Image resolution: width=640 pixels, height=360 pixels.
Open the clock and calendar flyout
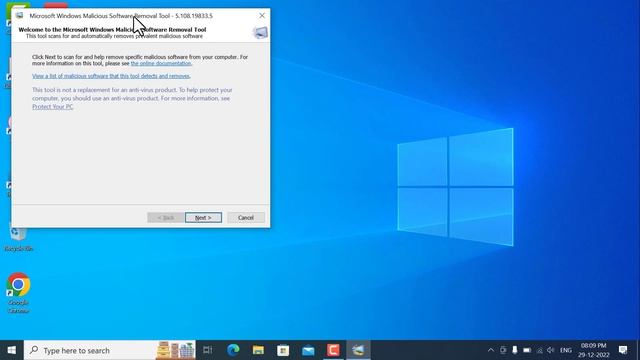(593, 350)
